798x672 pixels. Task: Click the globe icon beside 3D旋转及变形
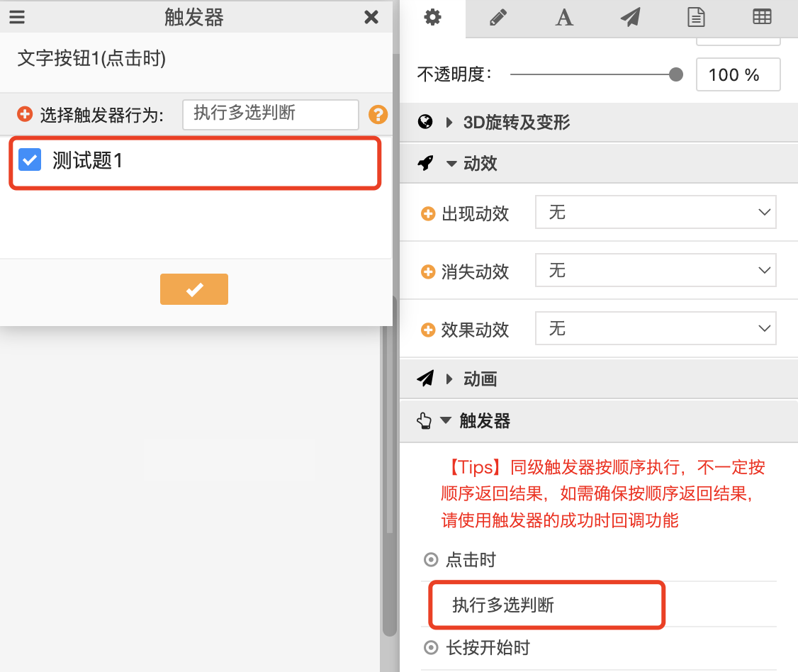click(424, 122)
